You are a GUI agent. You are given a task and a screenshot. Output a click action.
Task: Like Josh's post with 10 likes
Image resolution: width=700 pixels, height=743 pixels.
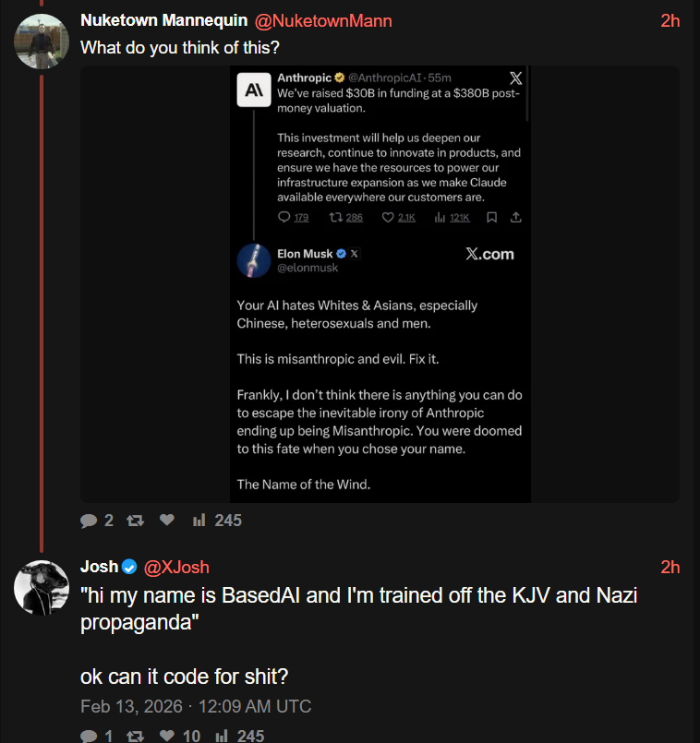(x=167, y=736)
